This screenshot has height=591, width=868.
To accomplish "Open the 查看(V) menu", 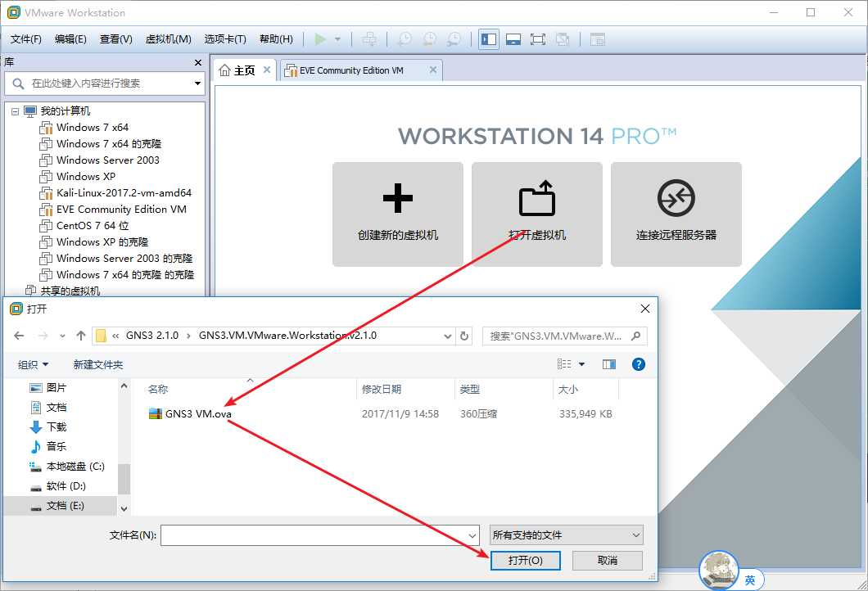I will pyautogui.click(x=115, y=39).
